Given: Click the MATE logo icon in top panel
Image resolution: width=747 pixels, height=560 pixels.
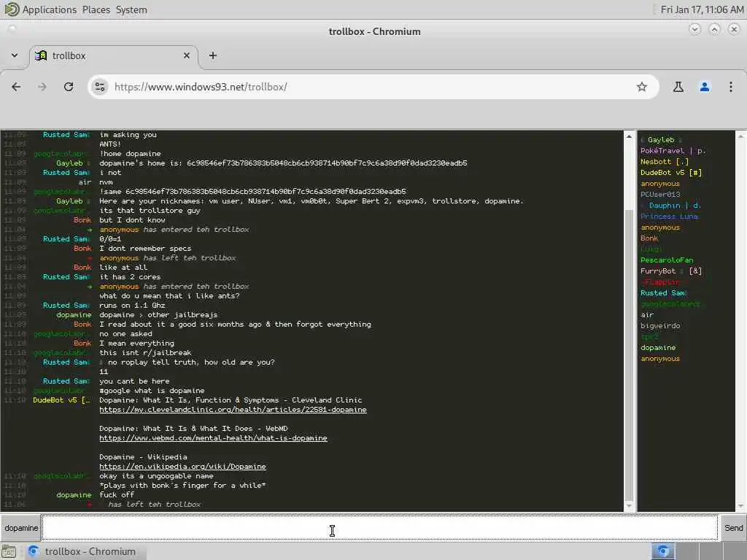Looking at the screenshot, I should pyautogui.click(x=12, y=9).
